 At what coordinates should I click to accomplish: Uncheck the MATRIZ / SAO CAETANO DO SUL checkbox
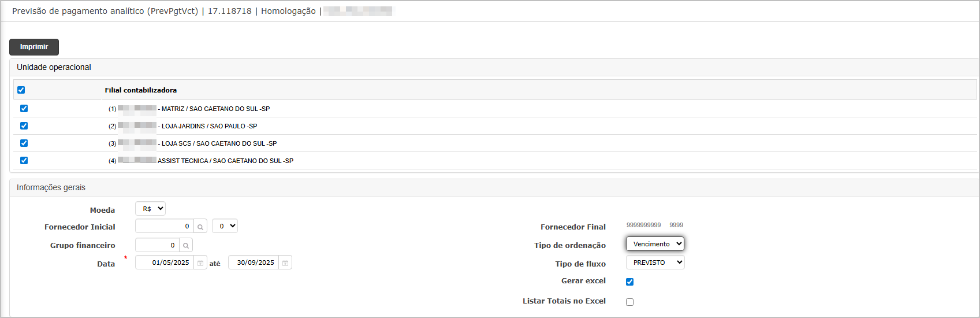(x=24, y=108)
